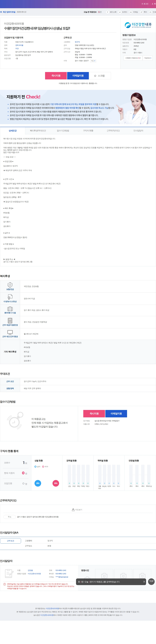Share the posting via the Twitter icon
This screenshot has width=156, height=644.
tap(120, 12)
